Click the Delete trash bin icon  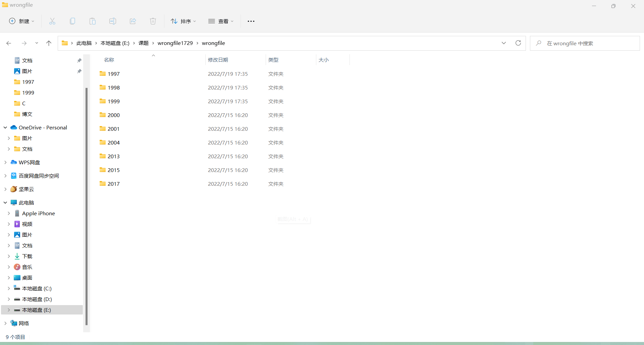(x=153, y=21)
